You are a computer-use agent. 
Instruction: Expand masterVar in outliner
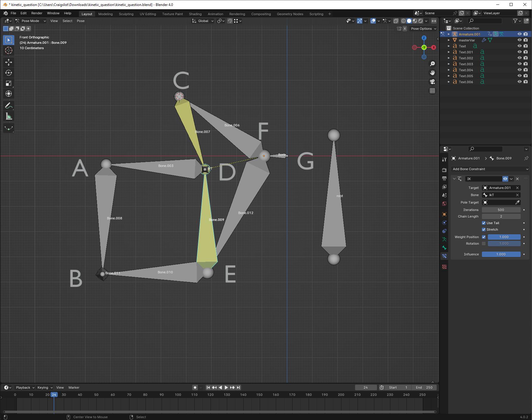click(449, 40)
